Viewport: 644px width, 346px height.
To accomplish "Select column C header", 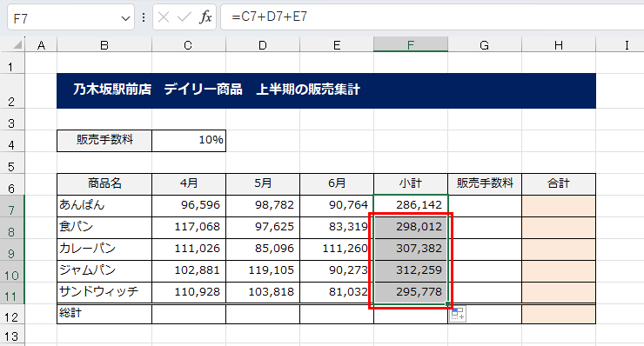I will click(189, 44).
